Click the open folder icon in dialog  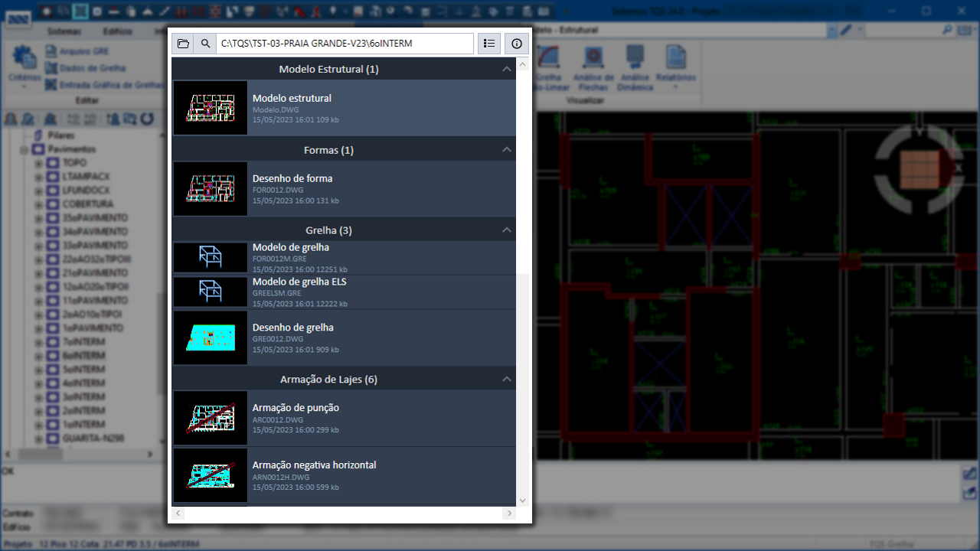182,44
